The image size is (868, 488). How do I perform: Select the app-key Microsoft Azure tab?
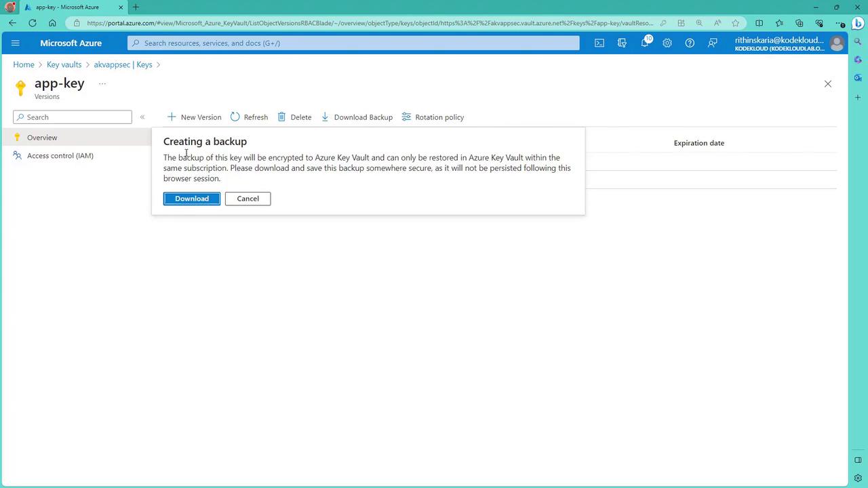click(x=73, y=7)
